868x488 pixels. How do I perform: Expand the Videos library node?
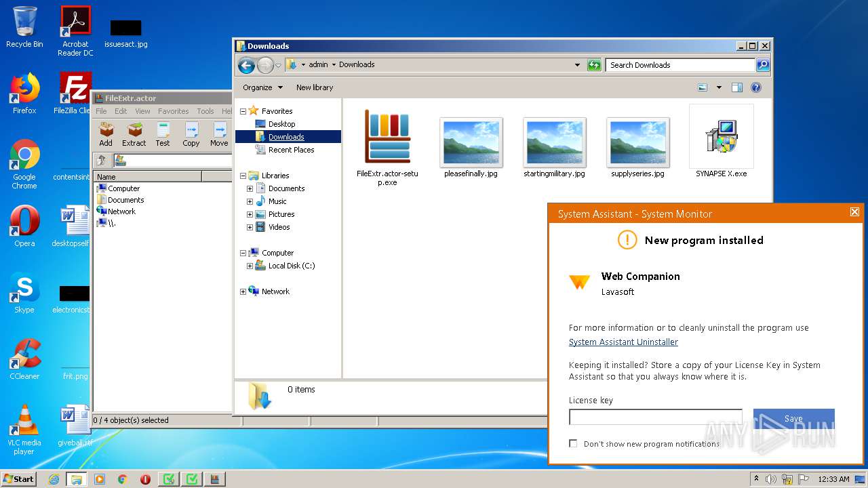(250, 227)
